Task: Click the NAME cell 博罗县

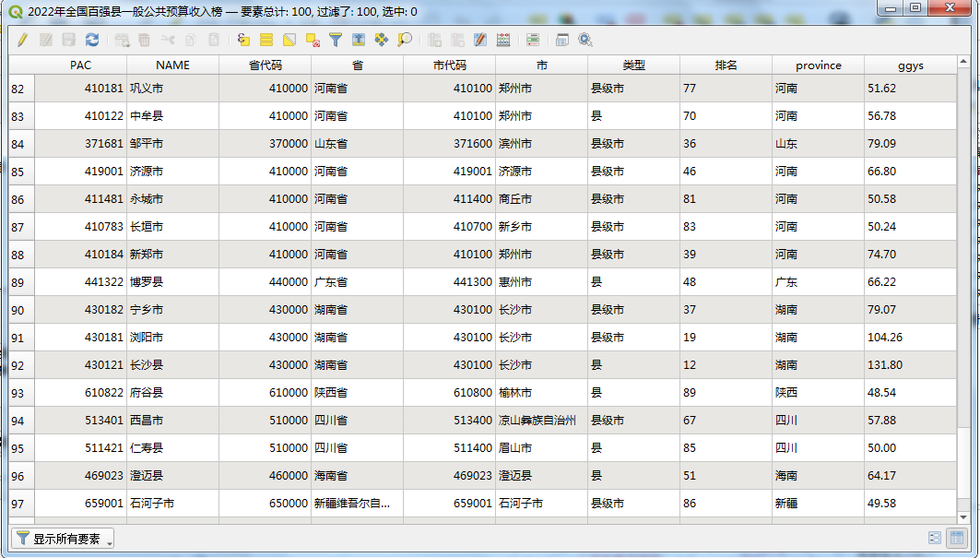Action: coord(172,282)
